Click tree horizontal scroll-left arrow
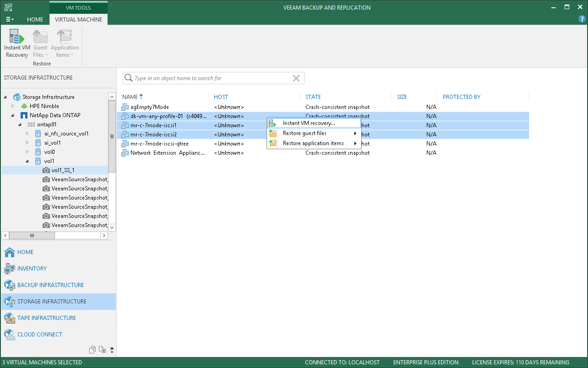The image size is (588, 368). [x=6, y=235]
